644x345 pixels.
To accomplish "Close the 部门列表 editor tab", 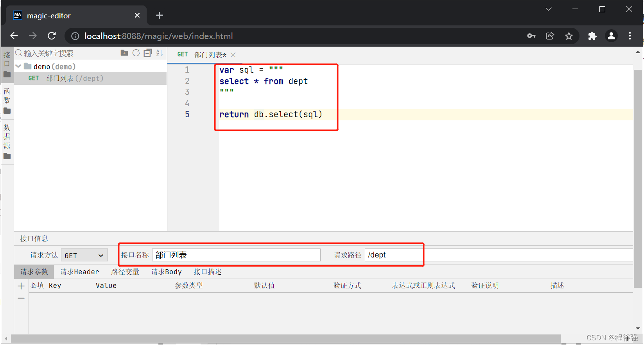I will (233, 55).
